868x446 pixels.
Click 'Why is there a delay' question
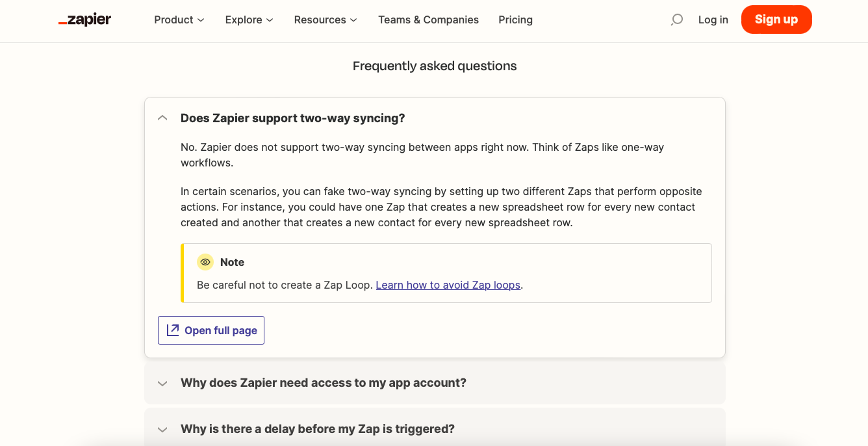tap(318, 429)
